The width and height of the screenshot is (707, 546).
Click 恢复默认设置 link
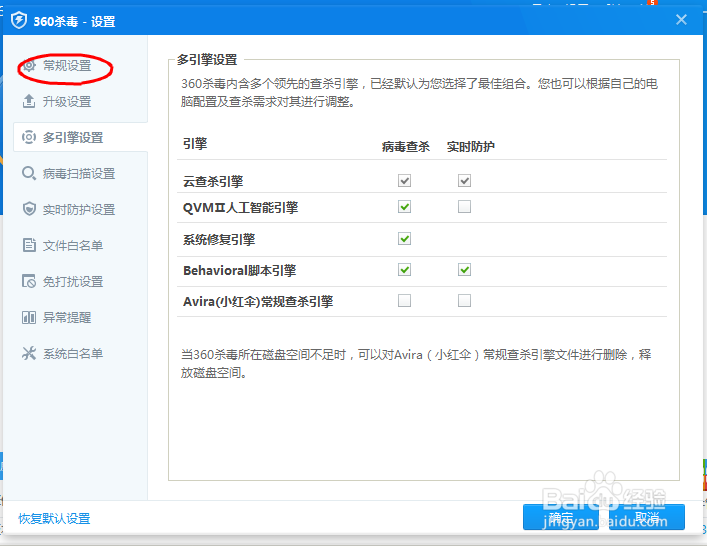coord(54,518)
